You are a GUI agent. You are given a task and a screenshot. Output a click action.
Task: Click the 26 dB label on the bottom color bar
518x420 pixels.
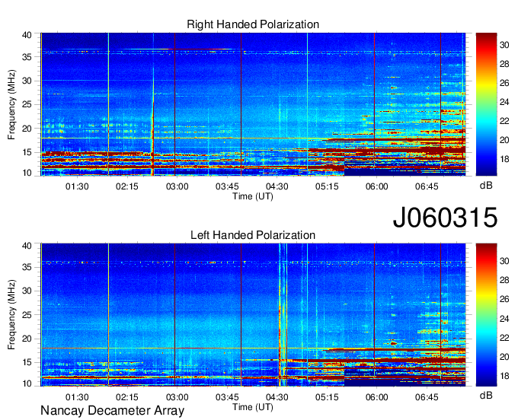click(x=504, y=299)
